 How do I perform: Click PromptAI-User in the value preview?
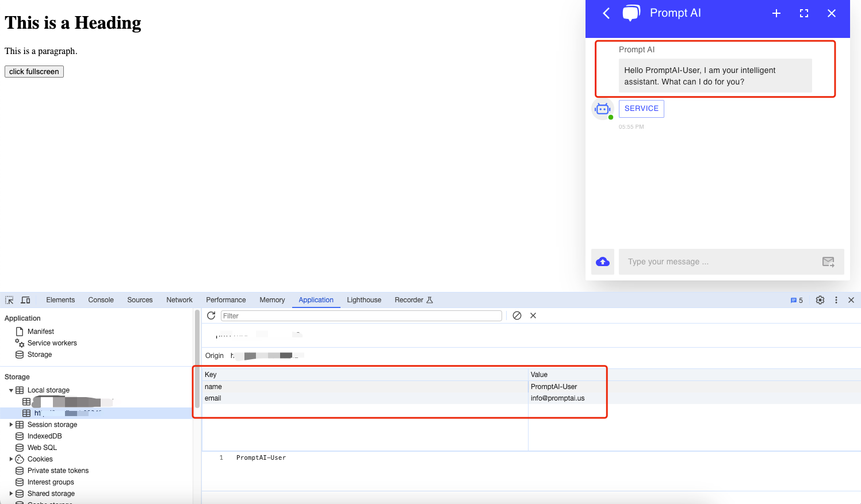point(261,458)
